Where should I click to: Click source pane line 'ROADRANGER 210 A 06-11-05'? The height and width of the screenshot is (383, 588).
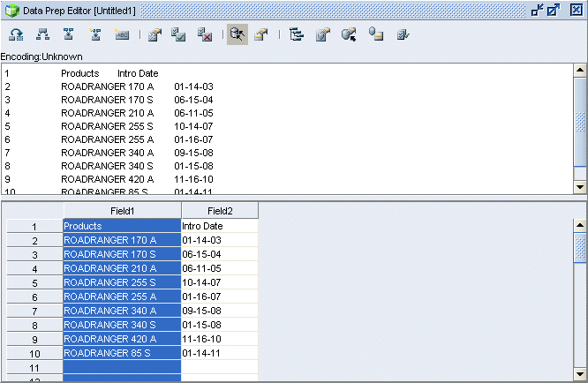tap(137, 113)
